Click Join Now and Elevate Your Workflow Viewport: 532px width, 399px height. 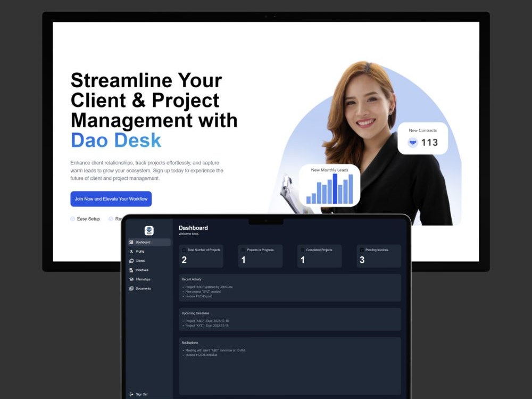click(x=111, y=199)
